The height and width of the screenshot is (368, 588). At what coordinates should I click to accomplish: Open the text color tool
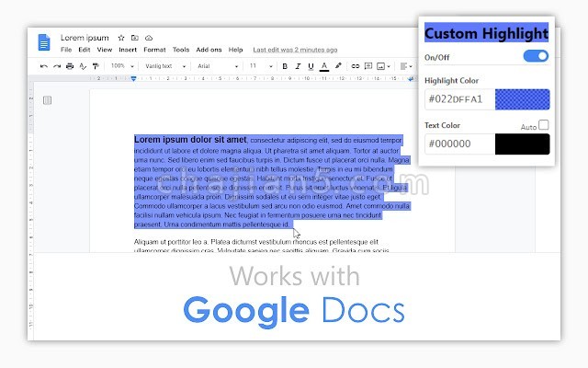click(324, 66)
